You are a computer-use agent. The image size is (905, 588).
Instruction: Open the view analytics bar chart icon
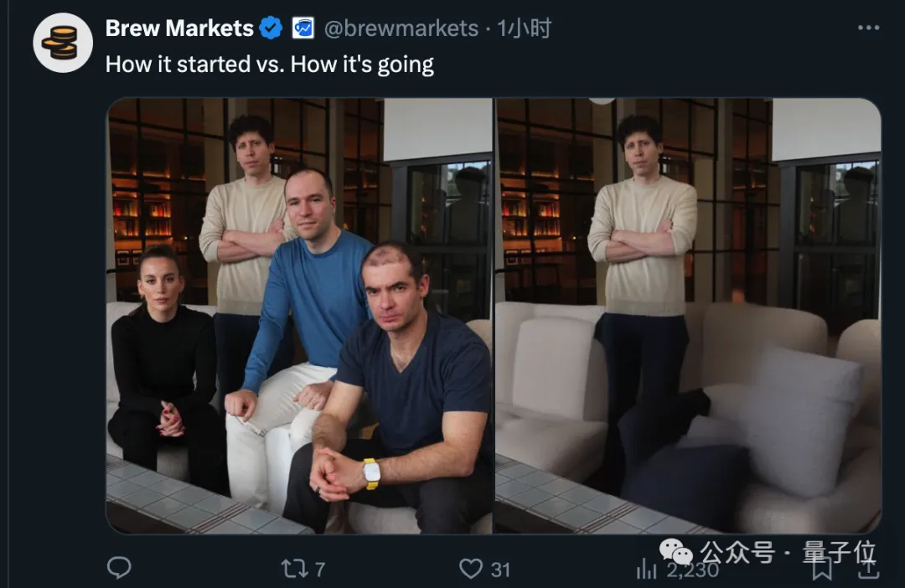pos(647,570)
